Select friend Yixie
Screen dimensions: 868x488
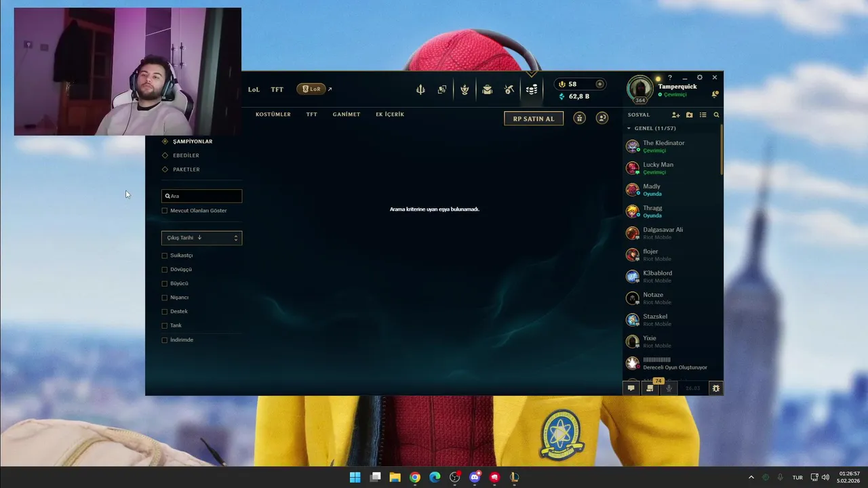(x=671, y=342)
